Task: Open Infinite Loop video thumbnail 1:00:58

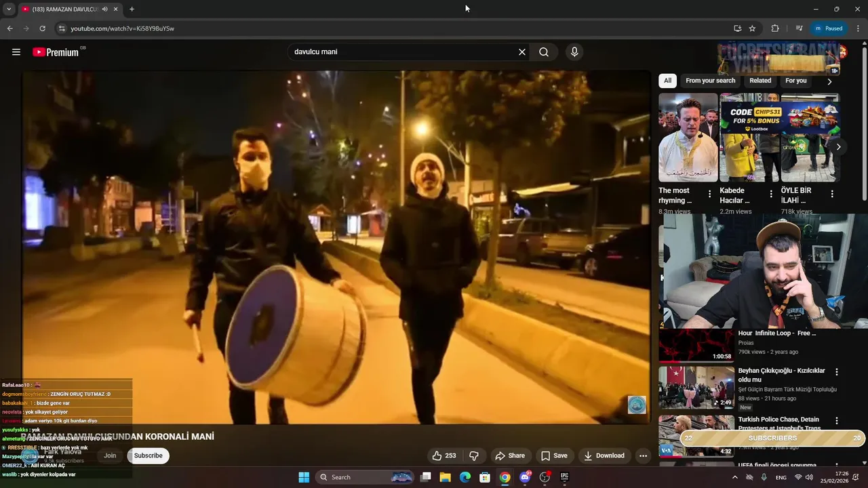Action: point(696,346)
